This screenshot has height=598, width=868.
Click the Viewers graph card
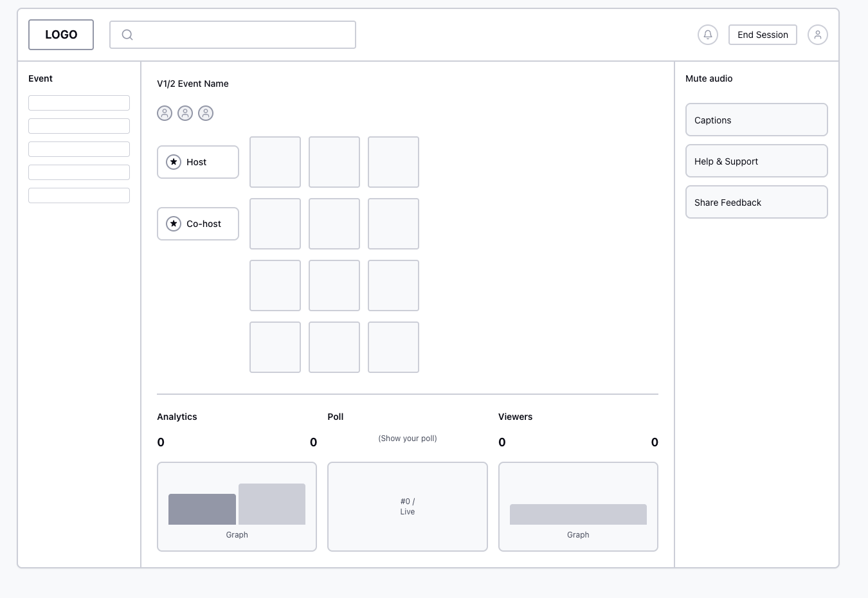click(578, 507)
